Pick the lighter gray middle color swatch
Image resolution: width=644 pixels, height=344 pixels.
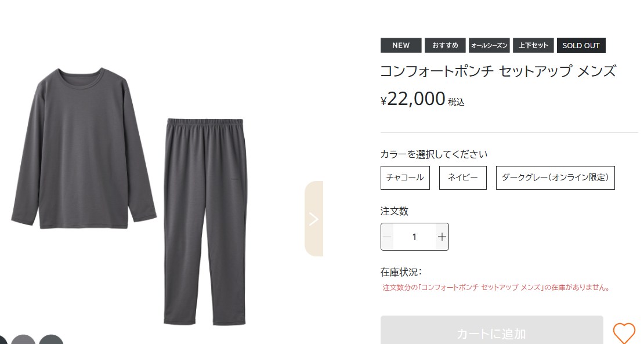coord(23,340)
